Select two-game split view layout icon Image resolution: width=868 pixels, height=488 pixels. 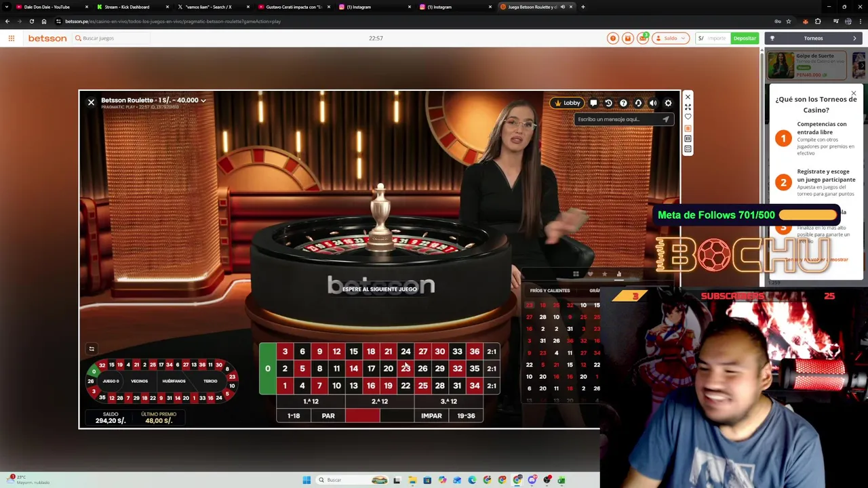[x=688, y=138]
